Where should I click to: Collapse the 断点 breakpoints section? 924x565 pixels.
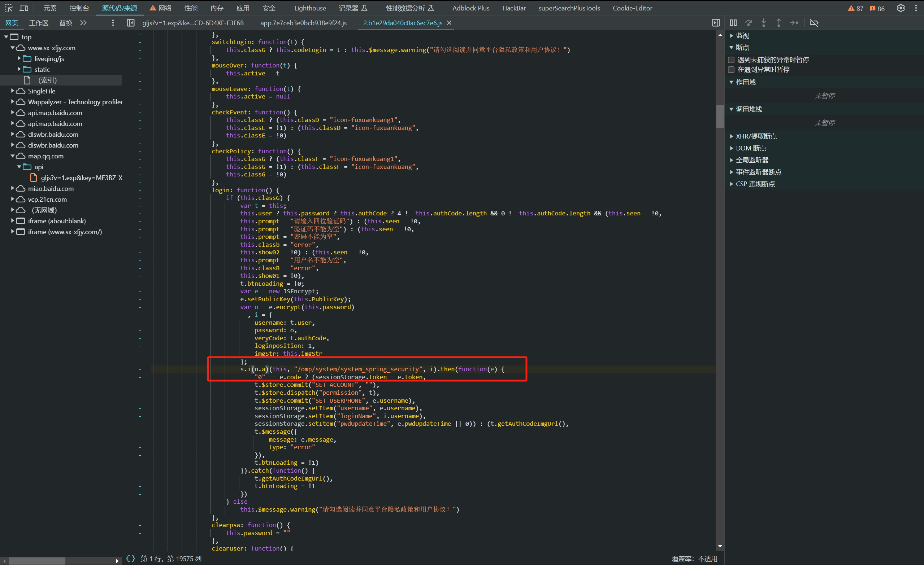coord(732,48)
